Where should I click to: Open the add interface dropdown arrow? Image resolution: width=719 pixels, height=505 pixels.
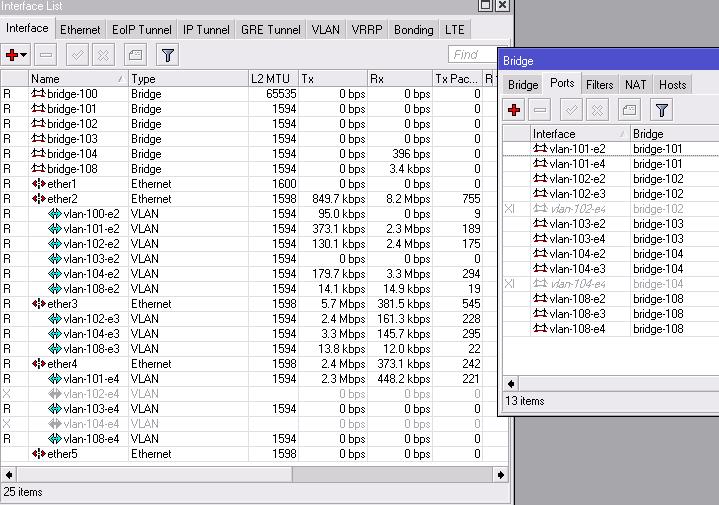25,55
